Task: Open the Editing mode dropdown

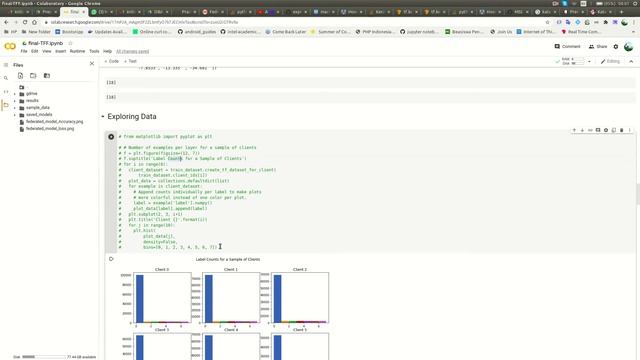Action: click(x=610, y=61)
